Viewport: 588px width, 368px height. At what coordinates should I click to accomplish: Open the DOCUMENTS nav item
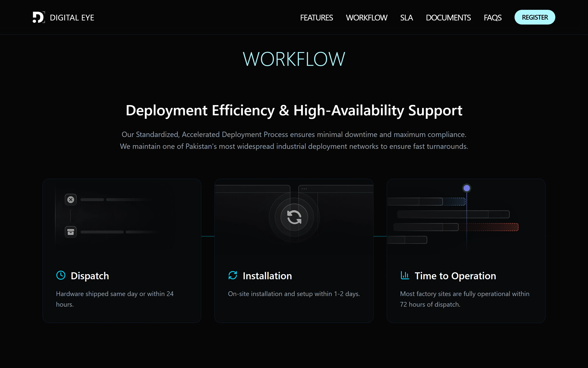[x=448, y=18]
